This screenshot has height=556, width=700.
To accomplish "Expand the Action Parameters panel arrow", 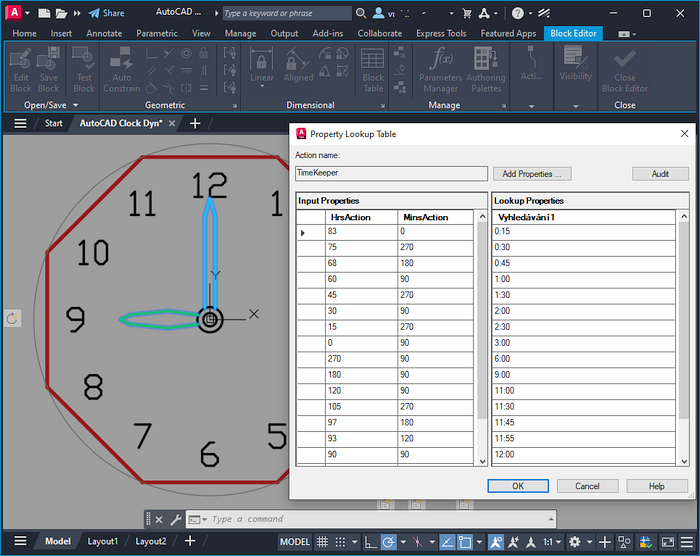I will (x=531, y=106).
